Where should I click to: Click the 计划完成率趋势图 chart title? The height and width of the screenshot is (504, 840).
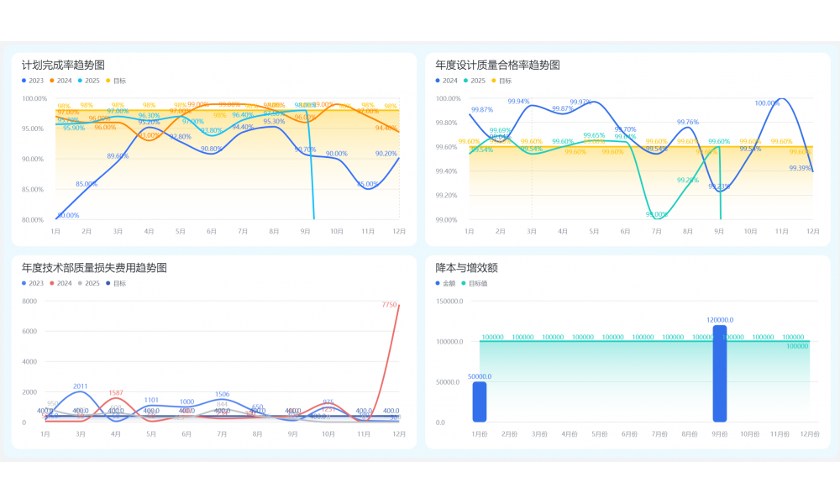63,65
